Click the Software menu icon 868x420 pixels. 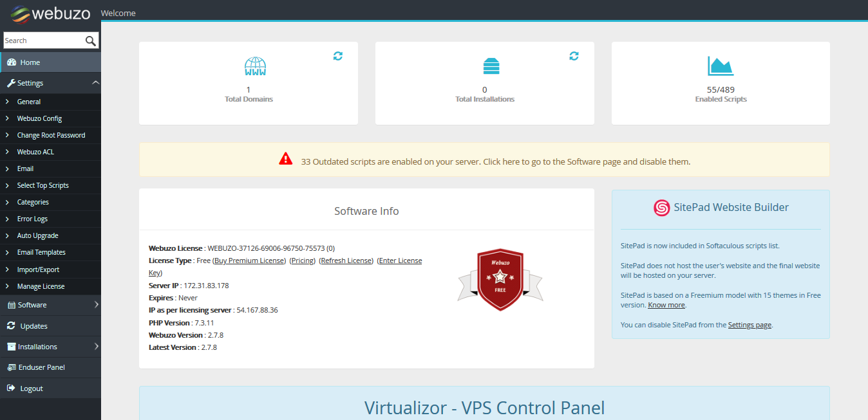12,305
